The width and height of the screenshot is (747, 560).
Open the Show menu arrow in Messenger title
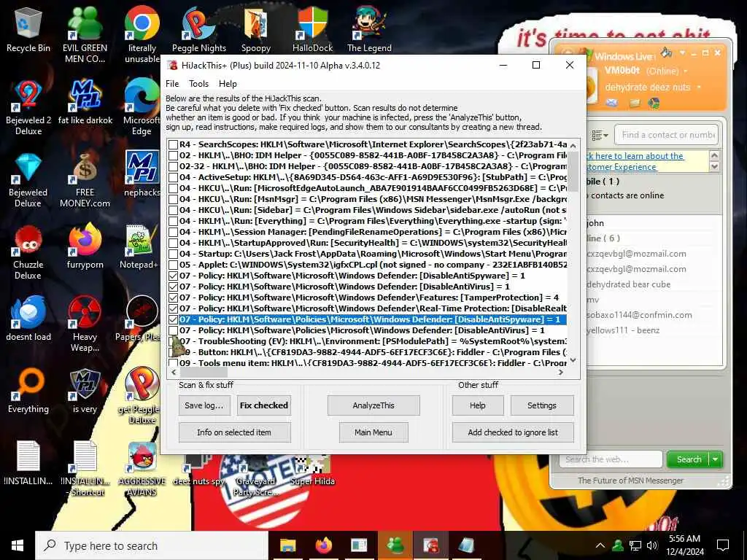pos(682,52)
